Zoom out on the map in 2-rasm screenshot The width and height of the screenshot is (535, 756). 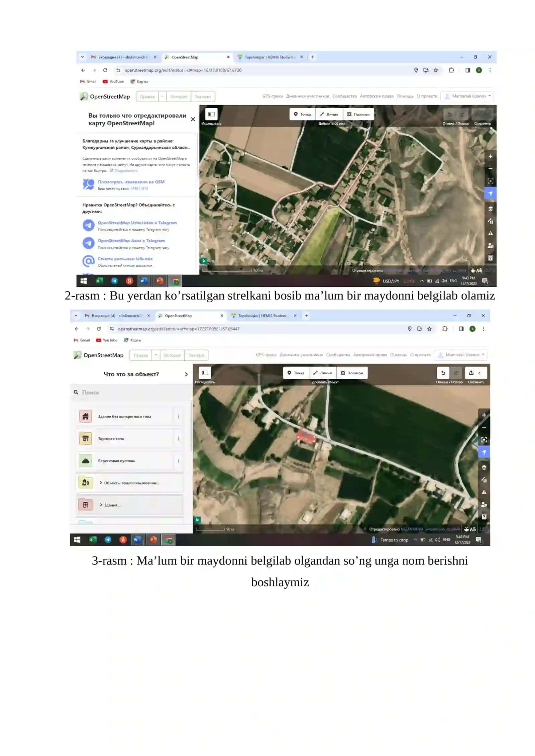490,169
